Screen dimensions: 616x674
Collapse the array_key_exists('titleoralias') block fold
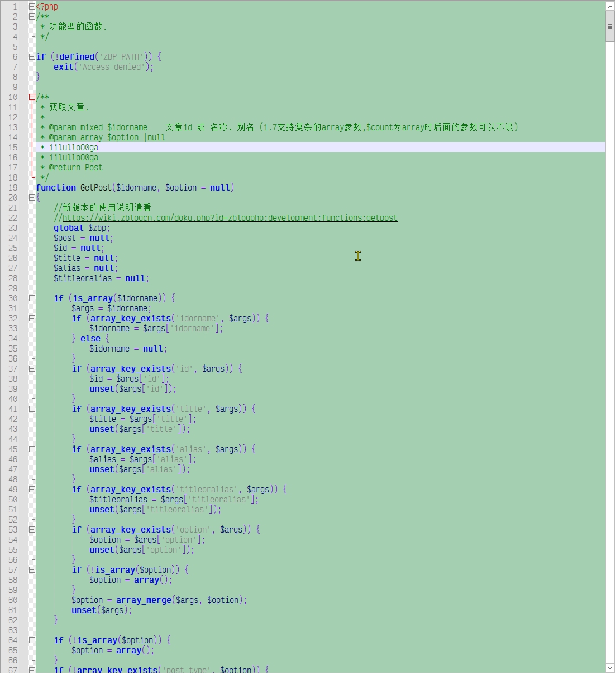tap(32, 490)
